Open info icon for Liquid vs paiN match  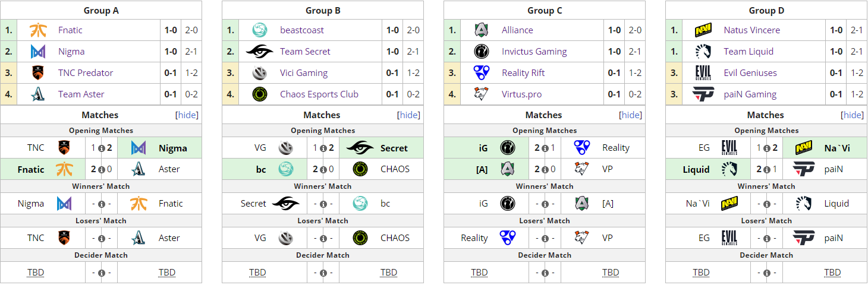pyautogui.click(x=767, y=169)
